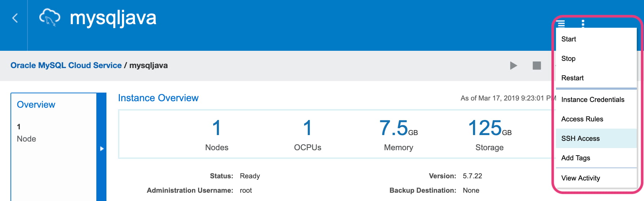644x201 pixels.
Task: Click the Administration Username value root
Action: [246, 190]
